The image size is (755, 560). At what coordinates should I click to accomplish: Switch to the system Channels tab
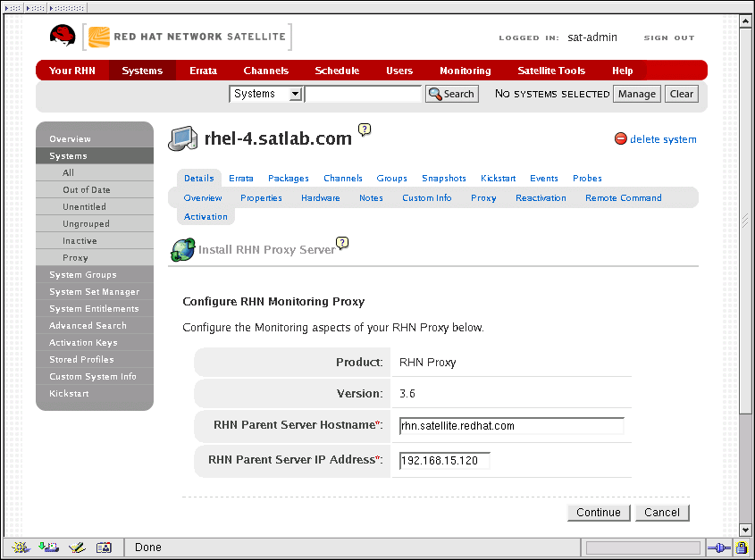click(x=343, y=178)
